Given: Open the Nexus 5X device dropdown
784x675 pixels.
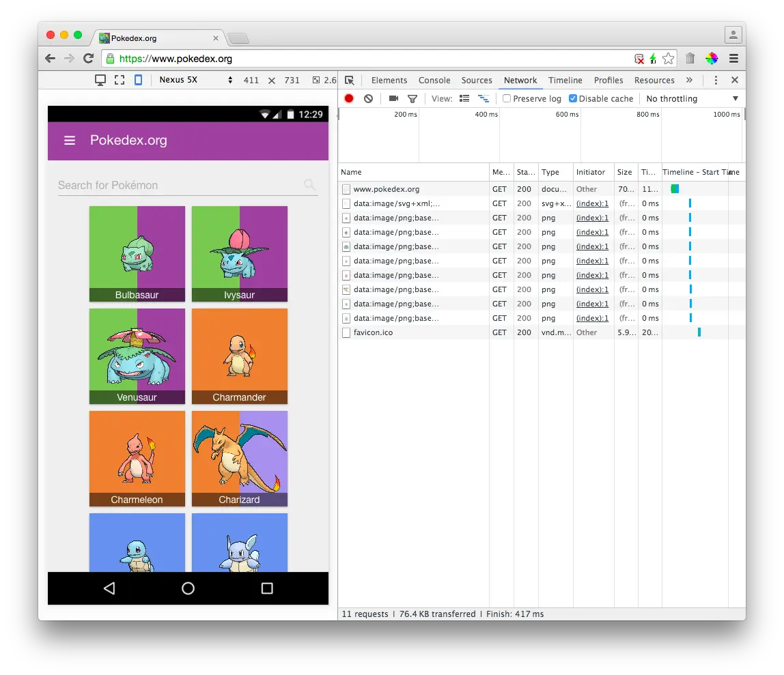Looking at the screenshot, I should coord(198,80).
